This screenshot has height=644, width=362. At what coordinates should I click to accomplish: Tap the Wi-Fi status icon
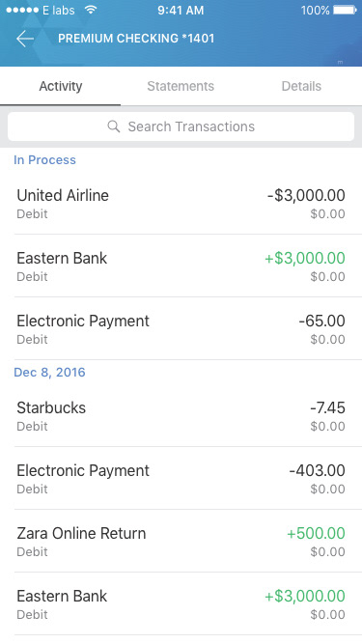pos(91,10)
